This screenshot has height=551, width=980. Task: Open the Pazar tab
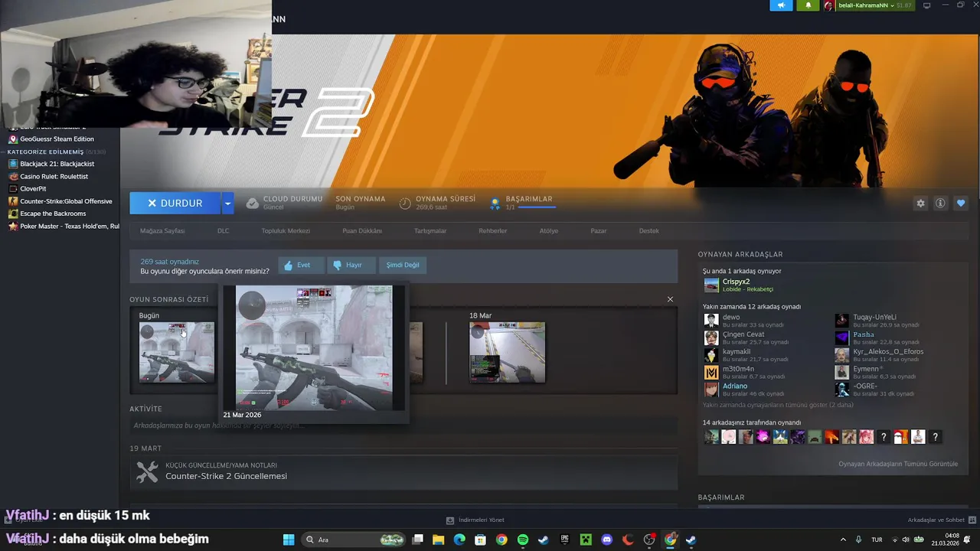tap(599, 230)
